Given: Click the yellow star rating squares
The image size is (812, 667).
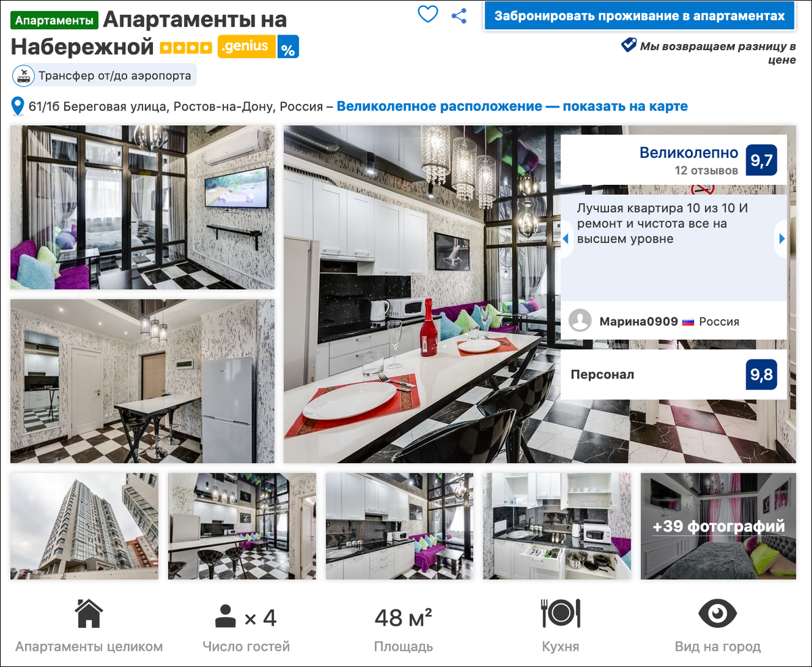Looking at the screenshot, I should 185,48.
